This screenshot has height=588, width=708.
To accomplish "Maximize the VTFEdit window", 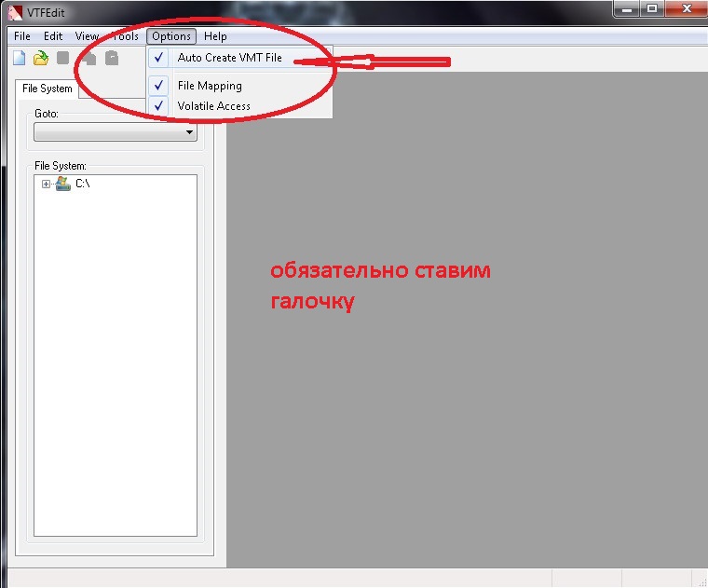I will [652, 9].
